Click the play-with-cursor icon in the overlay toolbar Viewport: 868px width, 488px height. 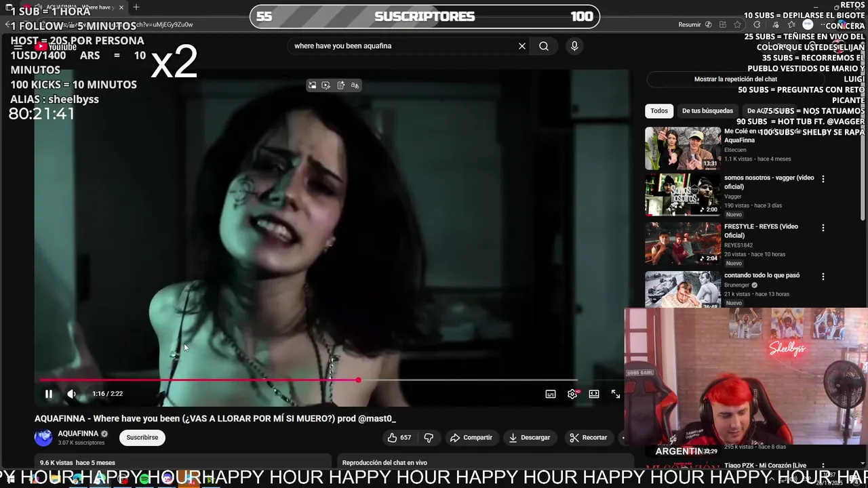(326, 85)
